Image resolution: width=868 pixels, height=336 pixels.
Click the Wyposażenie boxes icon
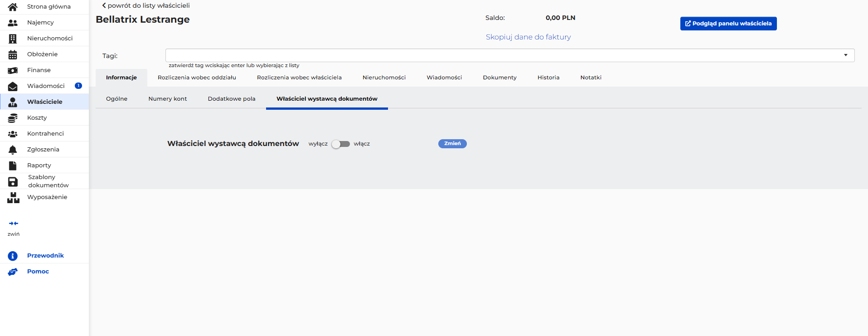click(13, 198)
